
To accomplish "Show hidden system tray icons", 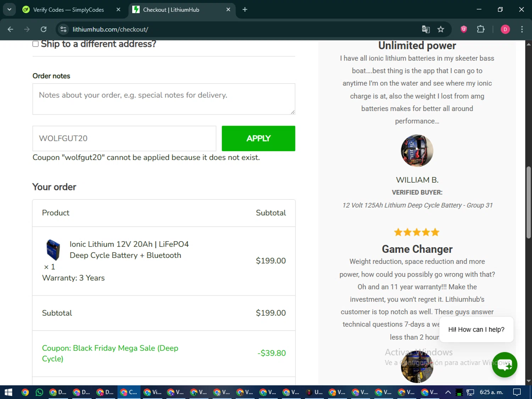I will 448,392.
